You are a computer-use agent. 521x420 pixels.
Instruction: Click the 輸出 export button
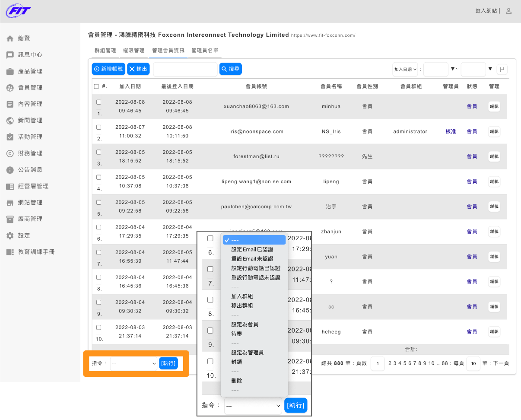pos(138,69)
